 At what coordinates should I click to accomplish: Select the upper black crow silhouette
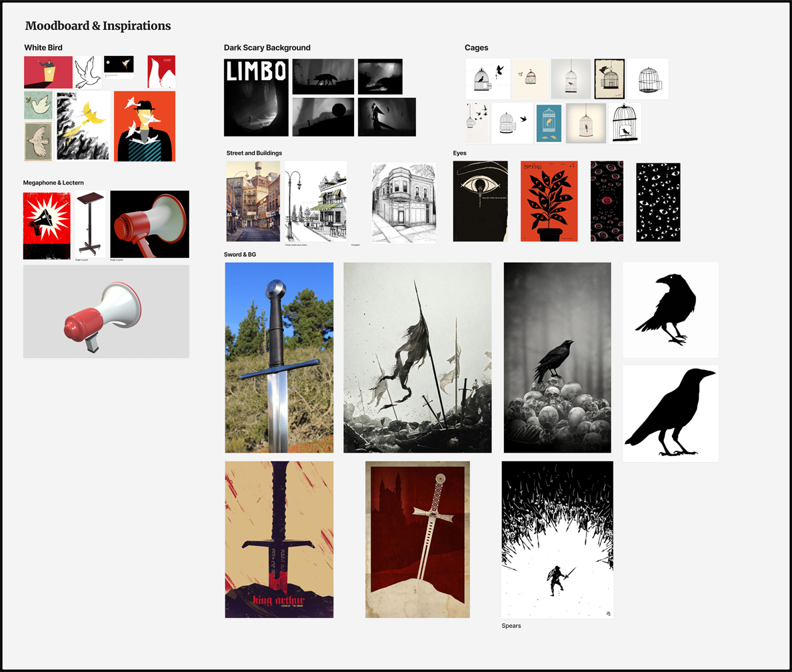coord(671,310)
